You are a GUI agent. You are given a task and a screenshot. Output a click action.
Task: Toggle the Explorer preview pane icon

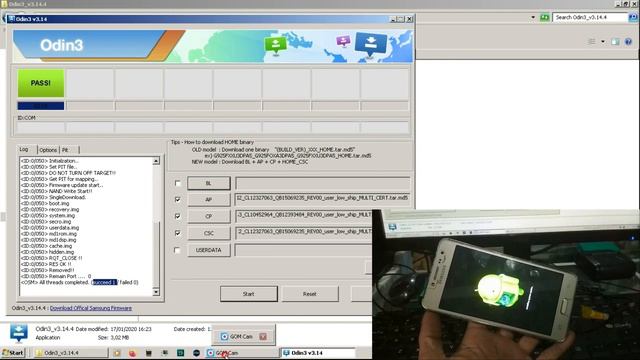point(615,42)
